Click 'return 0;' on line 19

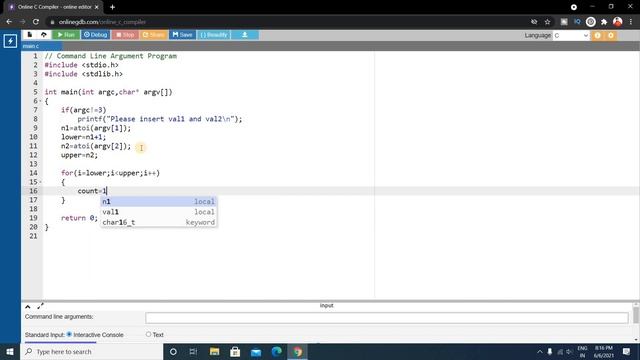click(79, 218)
